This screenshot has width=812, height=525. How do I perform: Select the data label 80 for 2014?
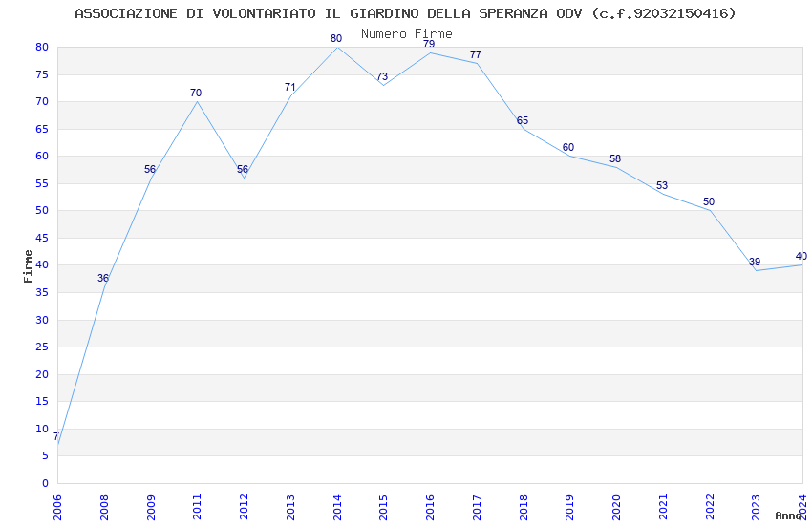pos(336,38)
